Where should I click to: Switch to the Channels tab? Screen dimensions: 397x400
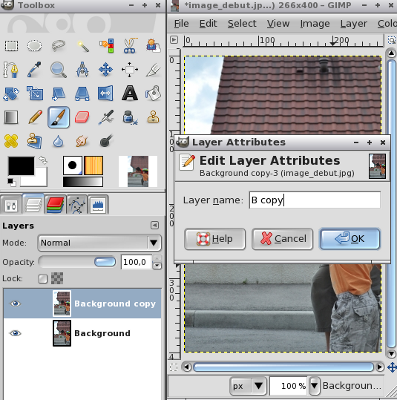[x=55, y=205]
